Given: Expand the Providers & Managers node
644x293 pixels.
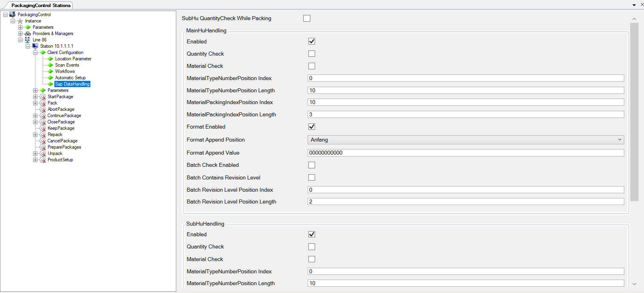Looking at the screenshot, I should pyautogui.click(x=20, y=34).
